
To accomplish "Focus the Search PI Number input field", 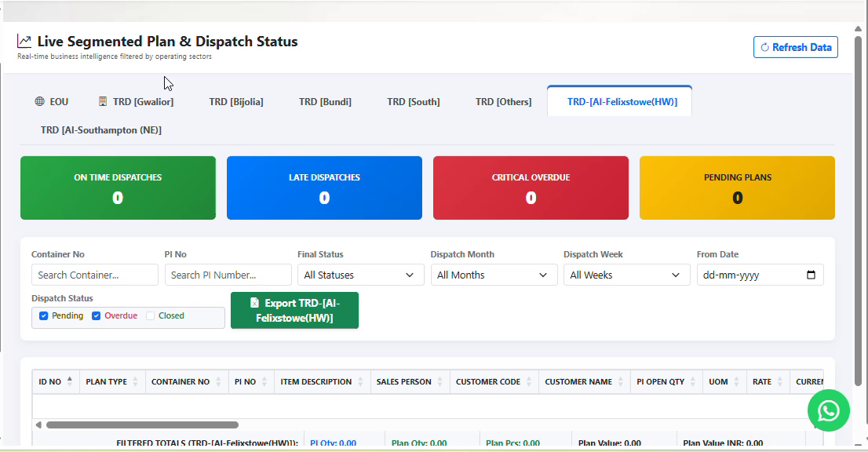I will 228,275.
